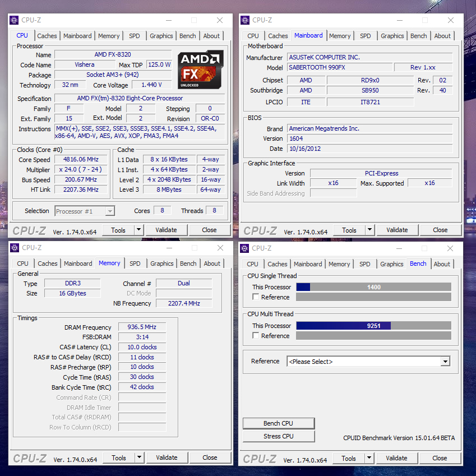
Task: Click Validate in the CPU window
Action: pyautogui.click(x=167, y=230)
